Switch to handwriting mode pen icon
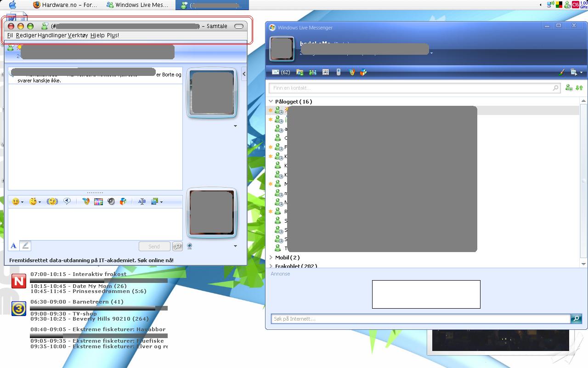 (25, 246)
